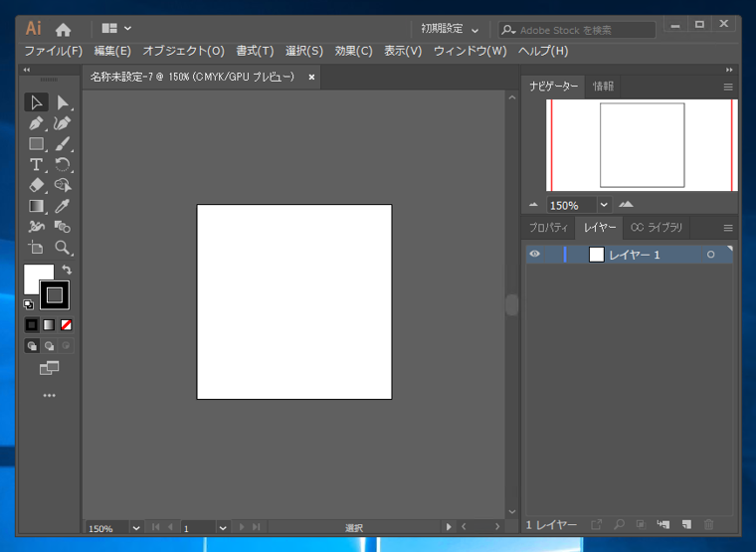This screenshot has height=552, width=756.
Task: Open オブジェクト(O) menu
Action: click(184, 51)
